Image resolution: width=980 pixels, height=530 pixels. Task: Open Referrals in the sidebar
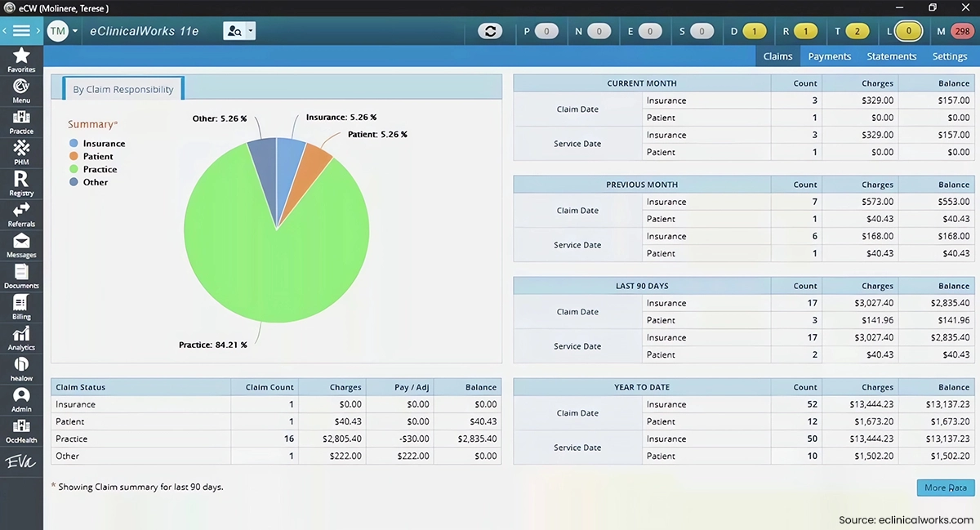pyautogui.click(x=21, y=215)
